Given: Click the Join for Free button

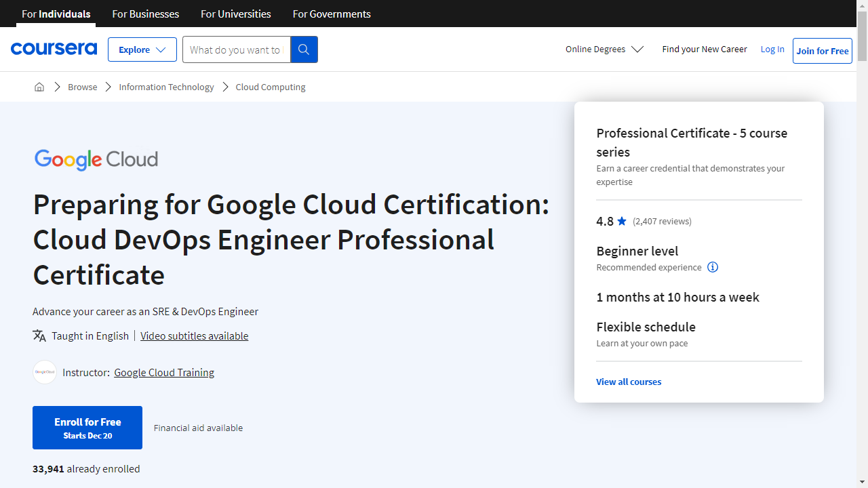Looking at the screenshot, I should click(x=823, y=51).
